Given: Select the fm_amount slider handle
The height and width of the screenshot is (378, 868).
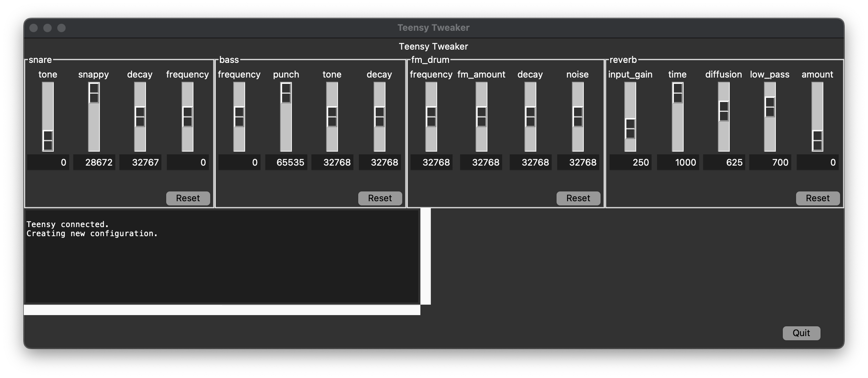Looking at the screenshot, I should [481, 117].
